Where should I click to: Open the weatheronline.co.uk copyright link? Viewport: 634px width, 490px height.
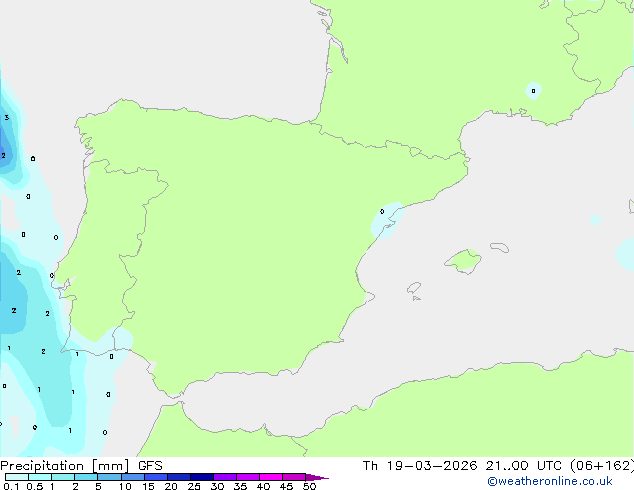[x=550, y=481]
